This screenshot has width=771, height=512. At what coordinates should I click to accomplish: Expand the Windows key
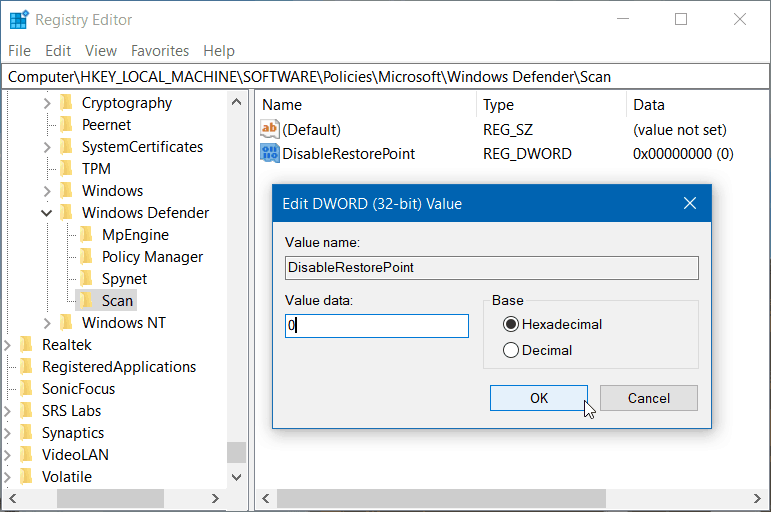coord(47,191)
